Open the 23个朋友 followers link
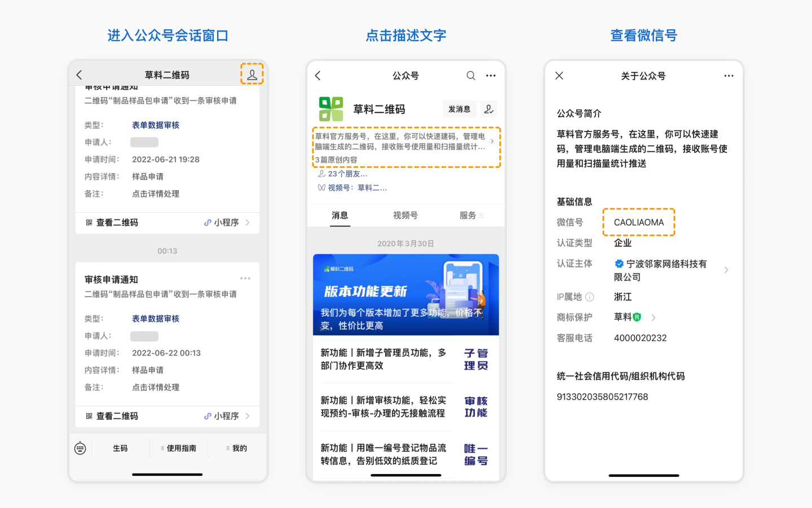 [x=342, y=174]
